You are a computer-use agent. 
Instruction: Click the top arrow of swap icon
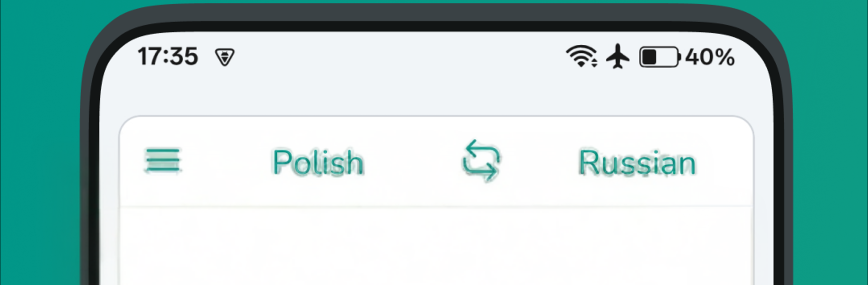click(480, 152)
